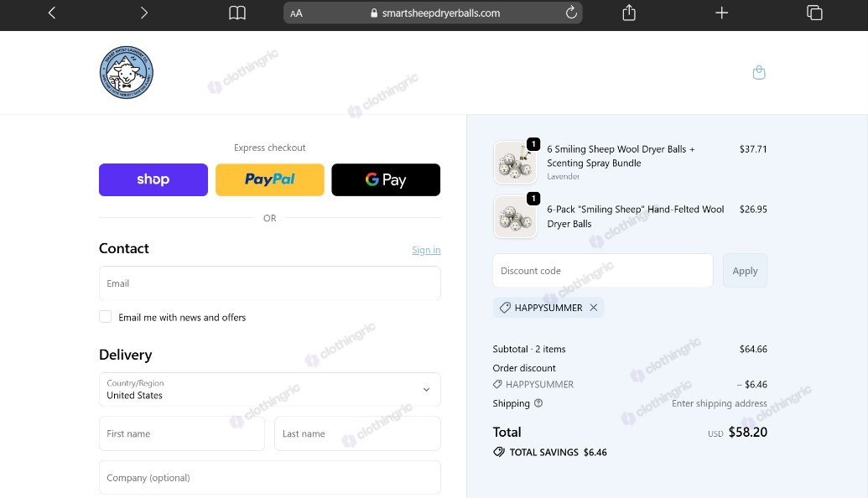Click the Express checkout heading
868x498 pixels.
pyautogui.click(x=269, y=148)
